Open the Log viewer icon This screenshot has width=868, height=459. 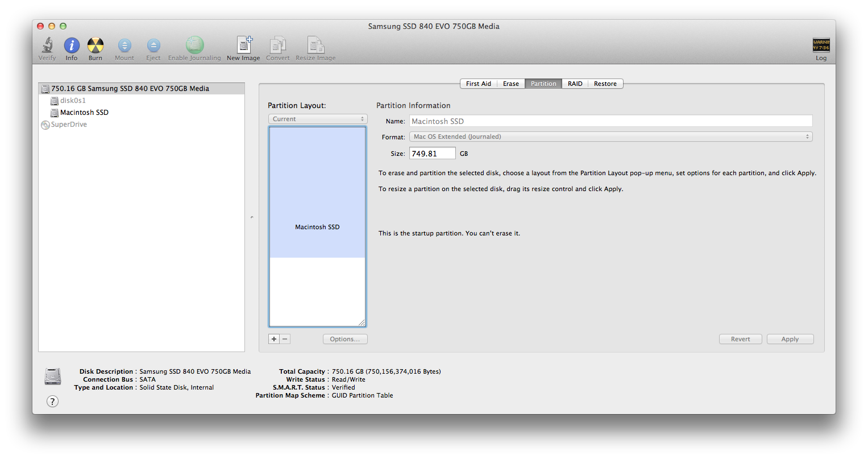pyautogui.click(x=821, y=45)
